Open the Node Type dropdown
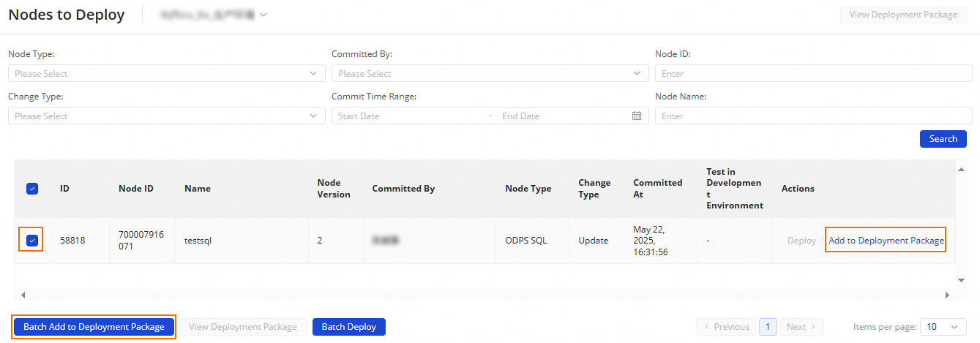This screenshot has width=980, height=343. [166, 74]
